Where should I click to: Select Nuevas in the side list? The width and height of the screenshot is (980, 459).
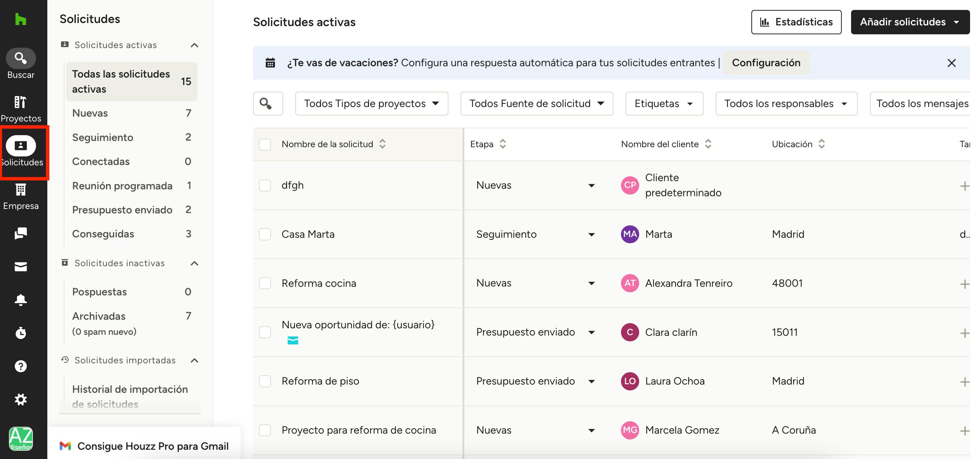(132, 113)
